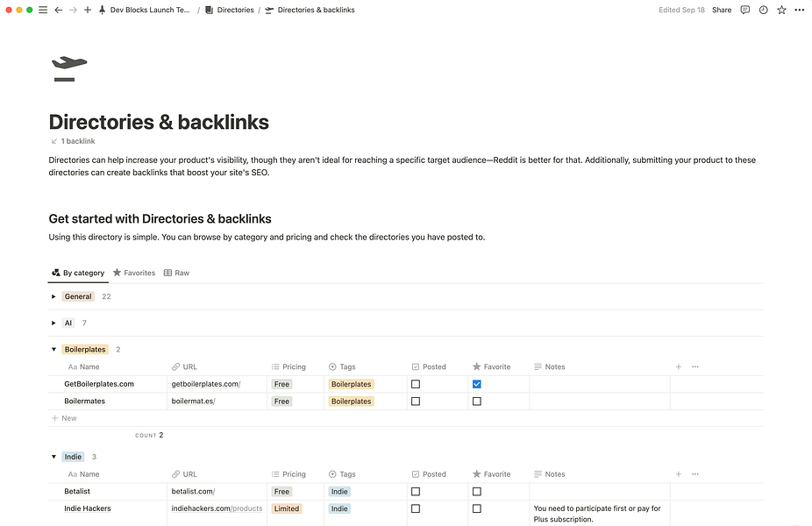This screenshot has width=812, height=526.
Task: Open the Raw view tab
Action: [x=176, y=273]
